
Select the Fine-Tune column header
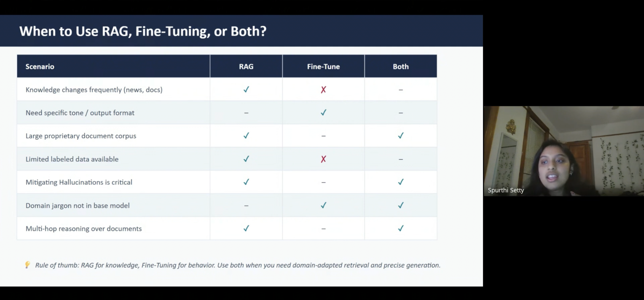(324, 66)
